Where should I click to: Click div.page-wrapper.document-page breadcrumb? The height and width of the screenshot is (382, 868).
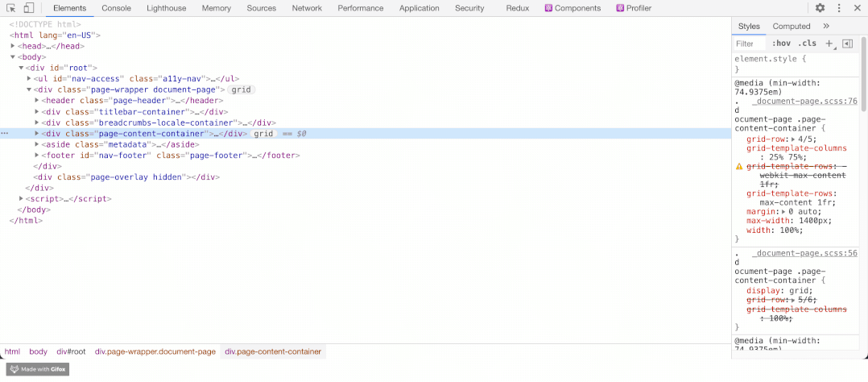pos(155,351)
